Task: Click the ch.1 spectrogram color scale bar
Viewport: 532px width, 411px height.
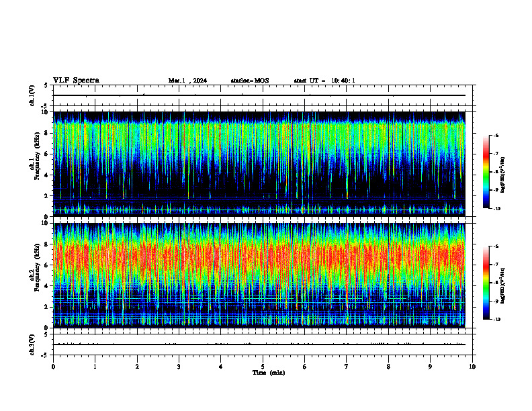Action: click(x=486, y=172)
